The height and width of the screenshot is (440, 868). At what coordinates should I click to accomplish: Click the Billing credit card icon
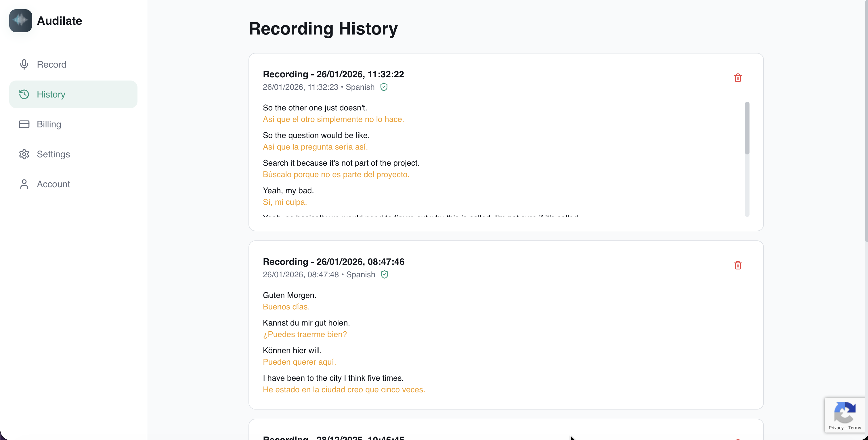click(24, 124)
